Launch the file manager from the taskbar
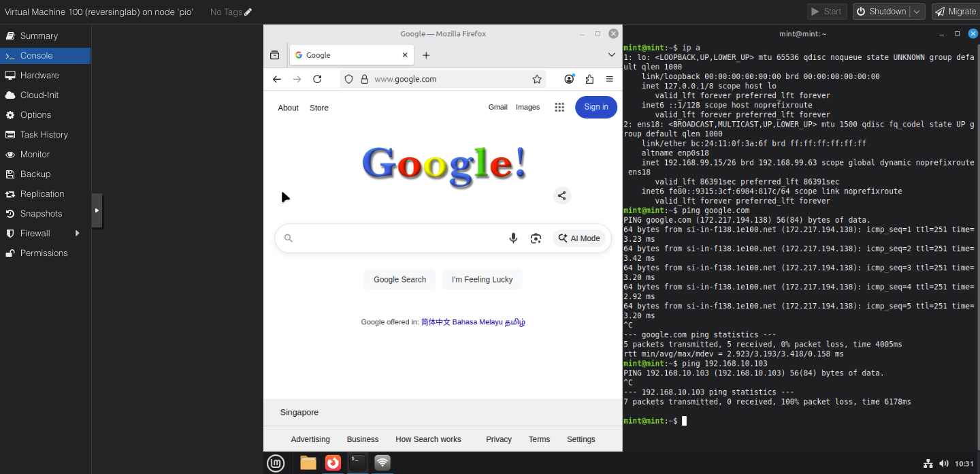The height and width of the screenshot is (474, 980). tap(308, 463)
